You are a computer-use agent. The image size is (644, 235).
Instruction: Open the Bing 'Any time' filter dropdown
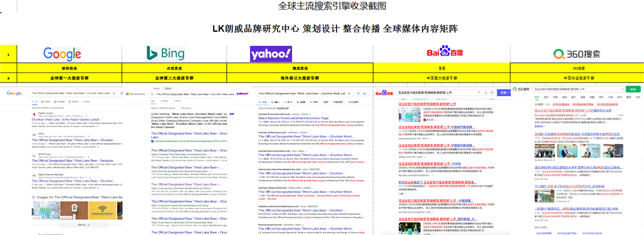click(186, 108)
